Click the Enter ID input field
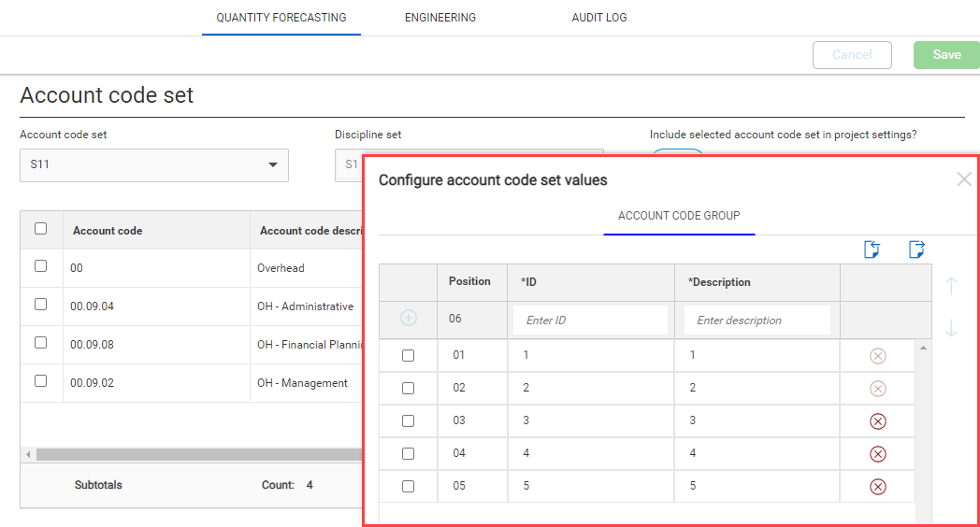 (590, 320)
